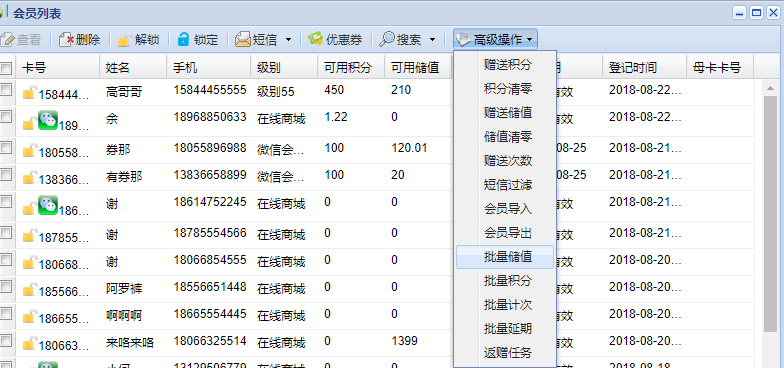Image resolution: width=784 pixels, height=368 pixels.
Task: Click the lock icon in 18066854555 row
Action: pyautogui.click(x=30, y=262)
